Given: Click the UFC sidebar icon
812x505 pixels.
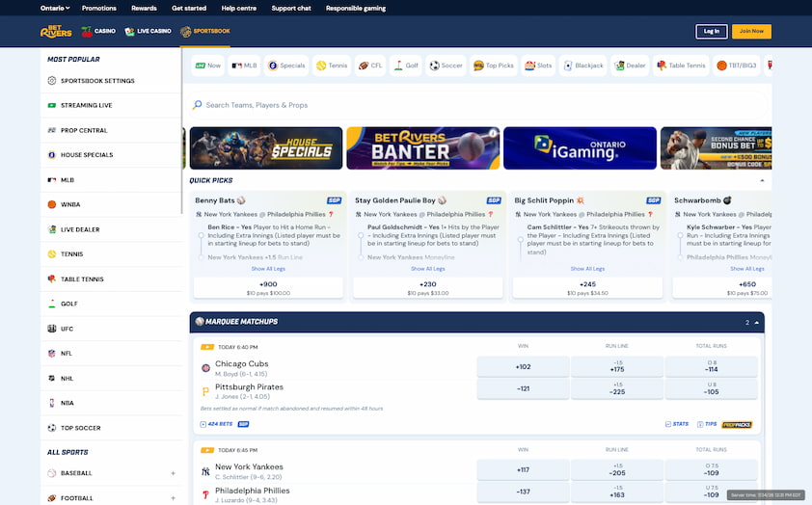Looking at the screenshot, I should (x=52, y=329).
